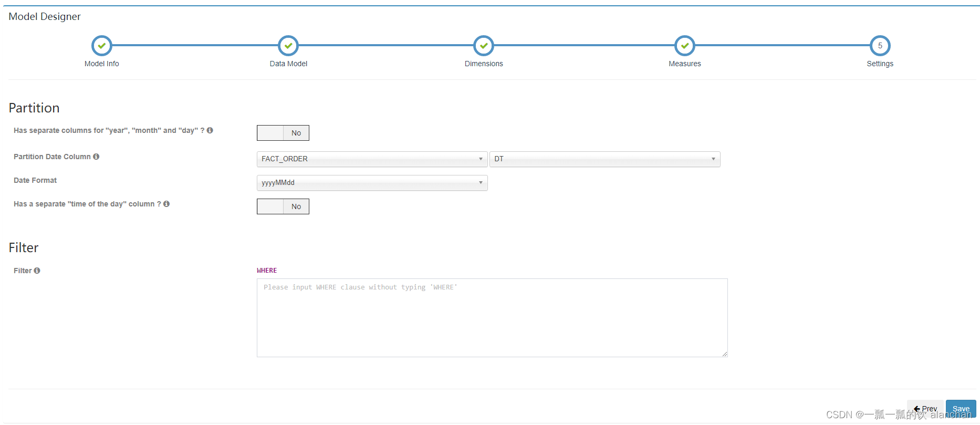Viewport: 980px width, 425px height.
Task: Click the purple WHERE keyword label
Action: tap(267, 271)
